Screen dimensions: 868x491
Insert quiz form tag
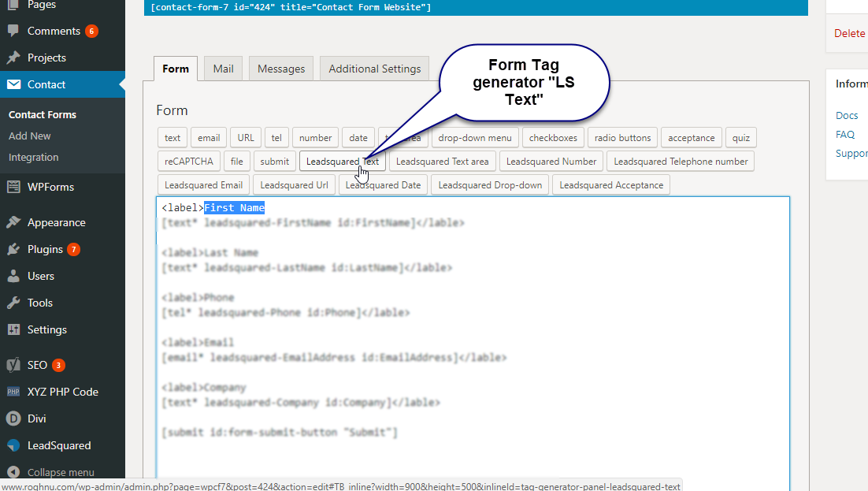tap(741, 138)
